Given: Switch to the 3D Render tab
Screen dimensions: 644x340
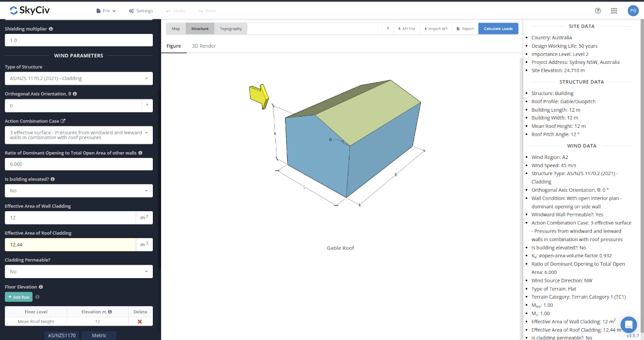Looking at the screenshot, I should coord(204,46).
